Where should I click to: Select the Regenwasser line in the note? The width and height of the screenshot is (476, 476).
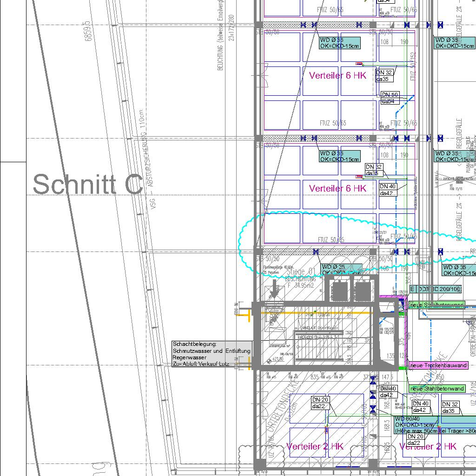pos(190,357)
